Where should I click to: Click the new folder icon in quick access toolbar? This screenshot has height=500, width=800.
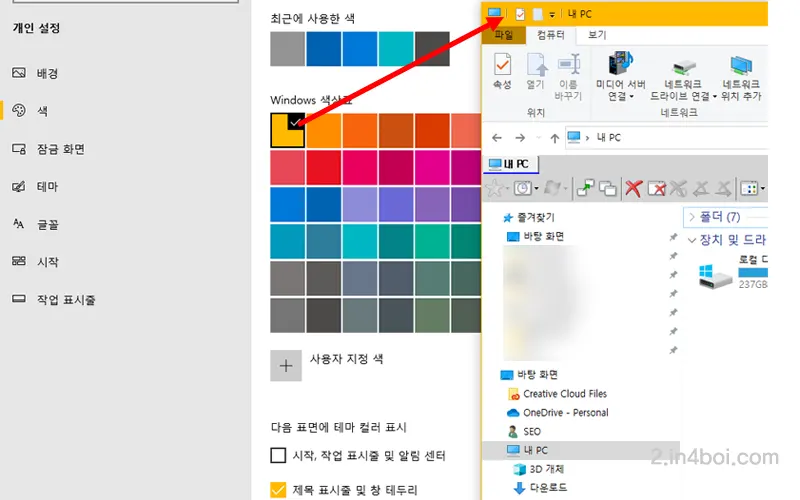click(x=537, y=14)
